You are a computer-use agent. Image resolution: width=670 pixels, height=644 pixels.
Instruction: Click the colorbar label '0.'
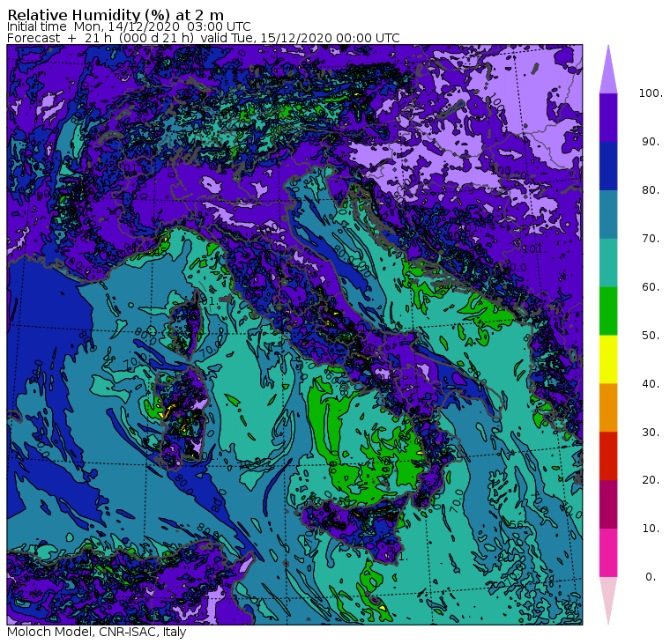pyautogui.click(x=651, y=577)
